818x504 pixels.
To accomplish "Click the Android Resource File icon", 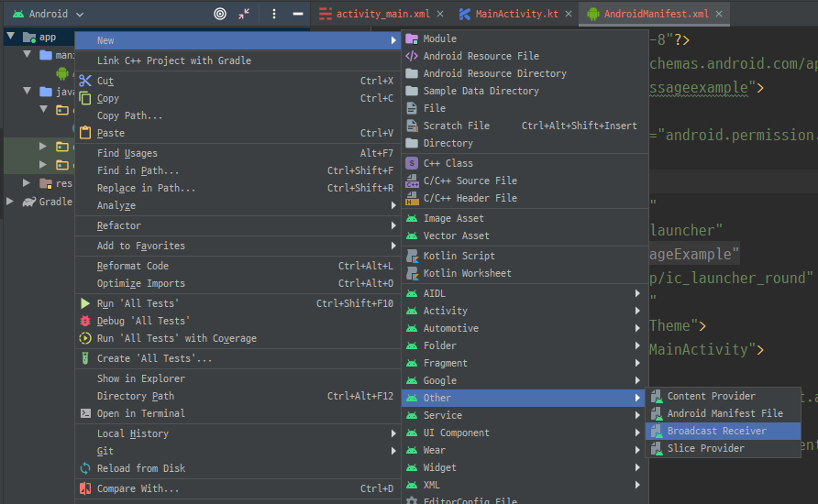I will (x=412, y=56).
